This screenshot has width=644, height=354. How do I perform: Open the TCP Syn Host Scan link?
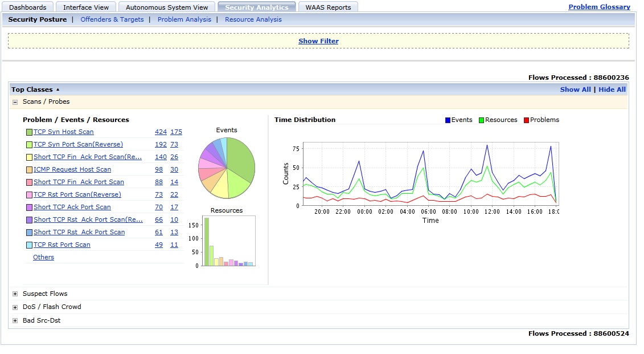tap(64, 132)
